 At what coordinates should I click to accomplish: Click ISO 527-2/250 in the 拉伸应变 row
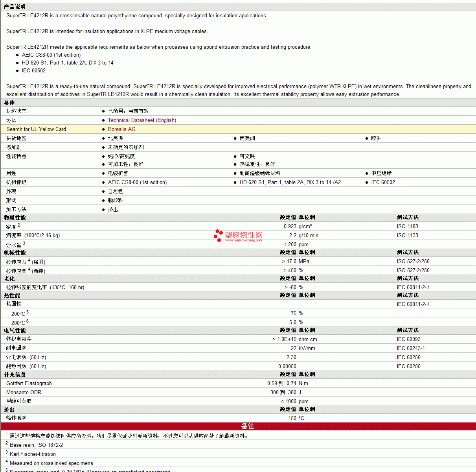point(413,271)
